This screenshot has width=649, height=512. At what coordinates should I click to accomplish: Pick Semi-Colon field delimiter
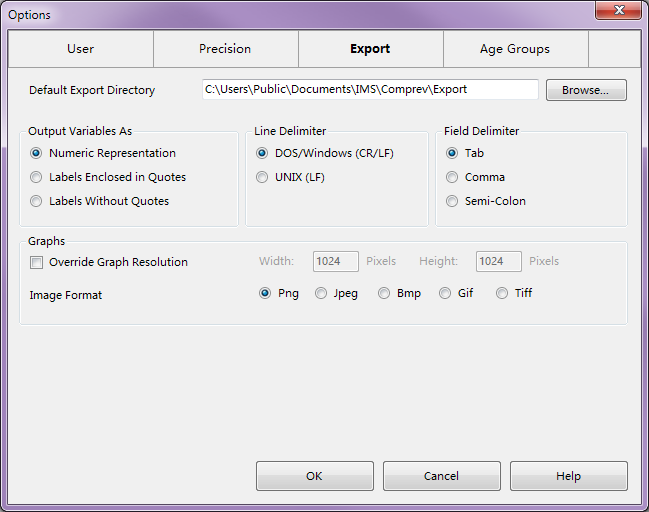point(453,201)
